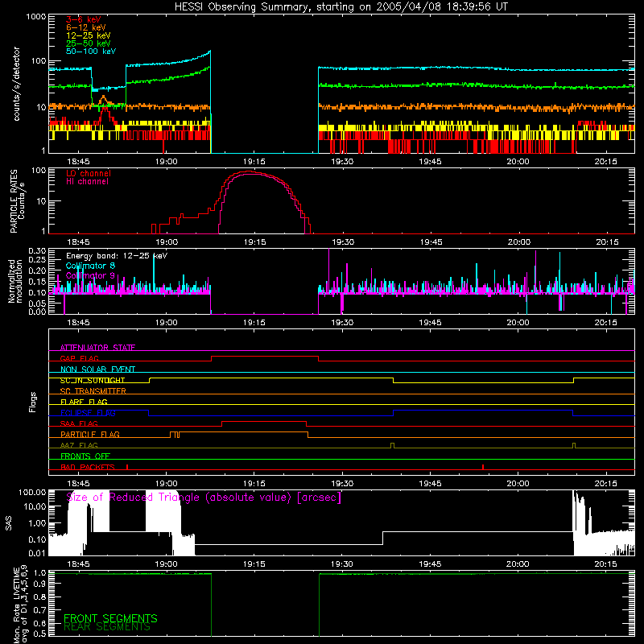The width and height of the screenshot is (644, 644).
Task: Click the 18:45 time label under the counts panel
Action: [78, 162]
